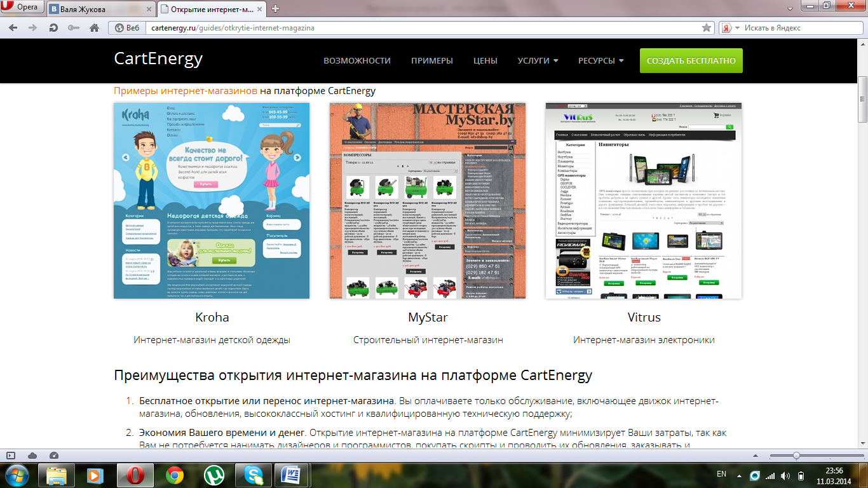Open the password wand key icon

pyautogui.click(x=74, y=28)
